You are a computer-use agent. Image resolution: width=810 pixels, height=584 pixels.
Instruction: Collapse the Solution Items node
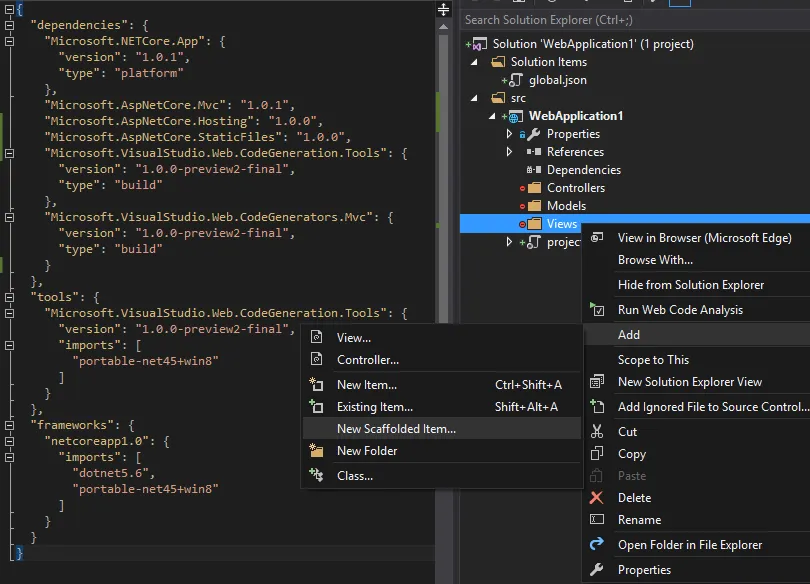(474, 62)
